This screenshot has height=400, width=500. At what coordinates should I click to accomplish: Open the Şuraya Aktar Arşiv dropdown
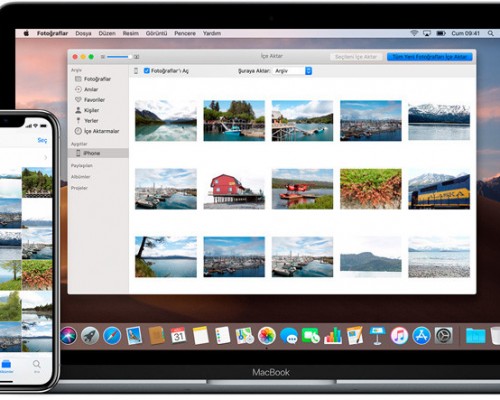coord(293,71)
